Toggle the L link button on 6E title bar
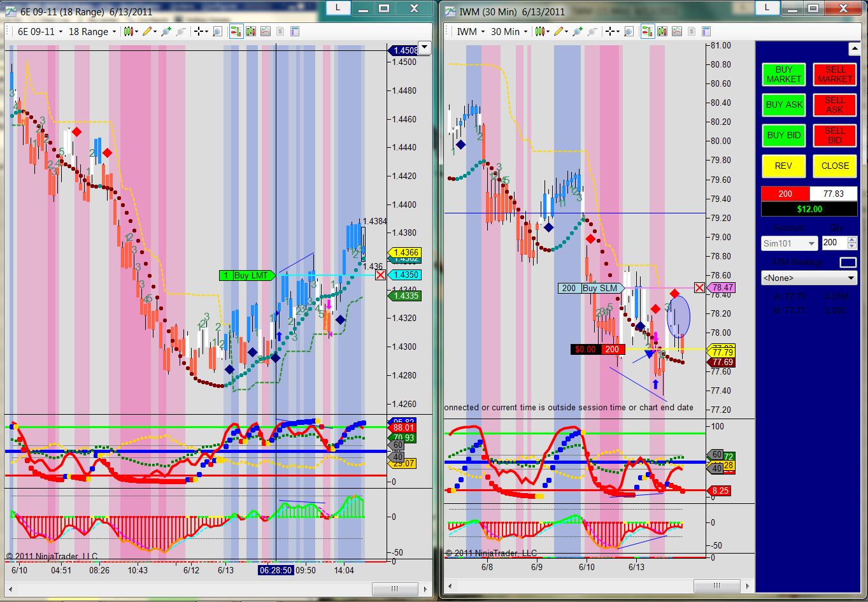 click(x=338, y=8)
